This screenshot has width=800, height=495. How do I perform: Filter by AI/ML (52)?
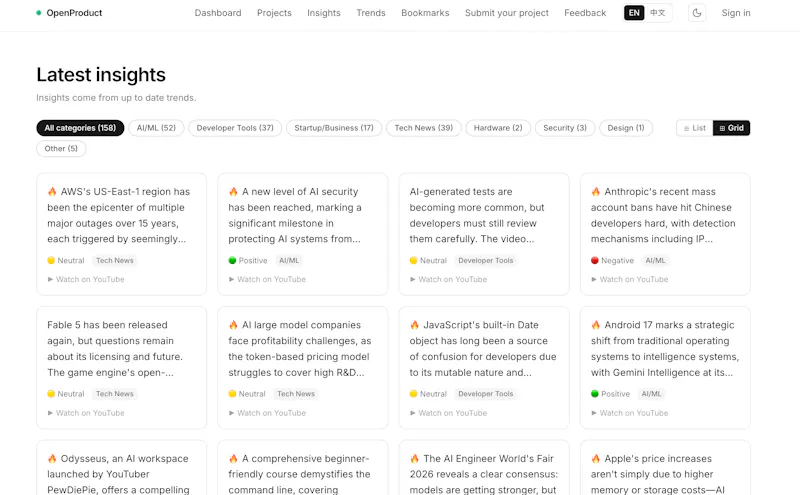[x=156, y=128]
